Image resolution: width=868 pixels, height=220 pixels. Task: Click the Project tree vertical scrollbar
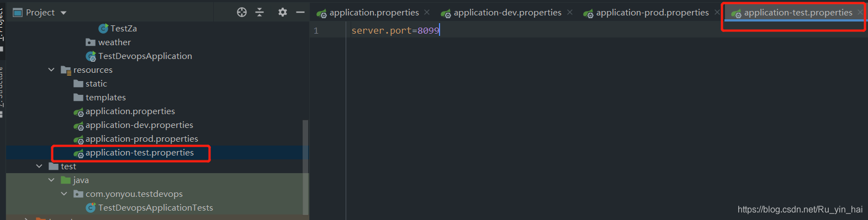point(305,168)
